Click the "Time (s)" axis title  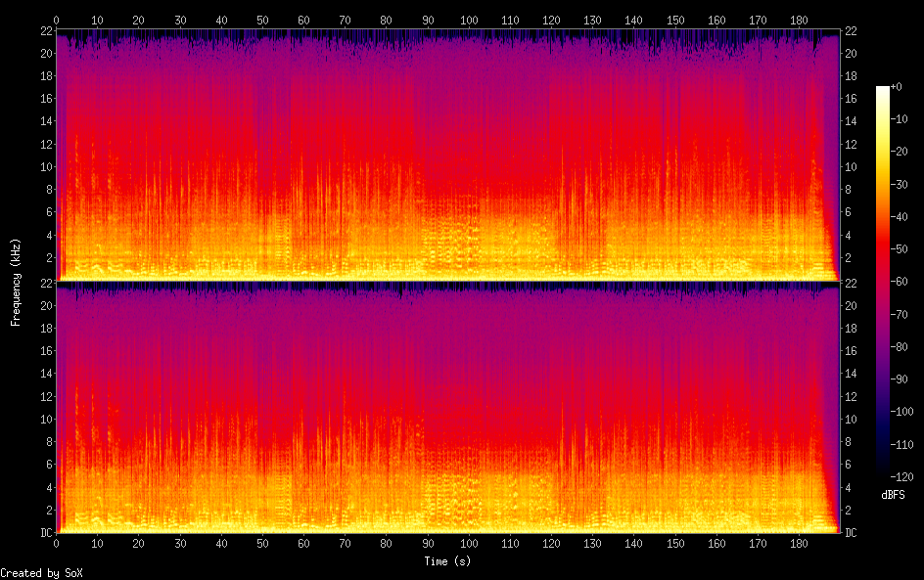click(447, 561)
